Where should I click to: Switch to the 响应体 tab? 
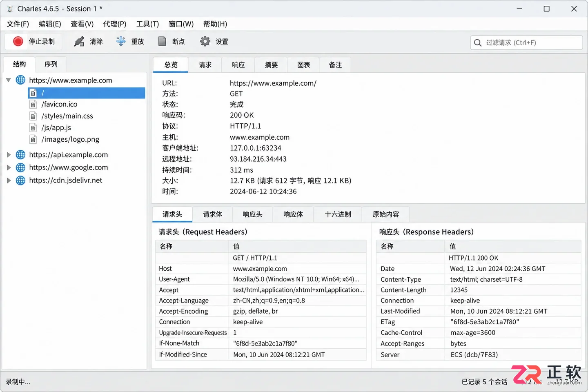(293, 214)
